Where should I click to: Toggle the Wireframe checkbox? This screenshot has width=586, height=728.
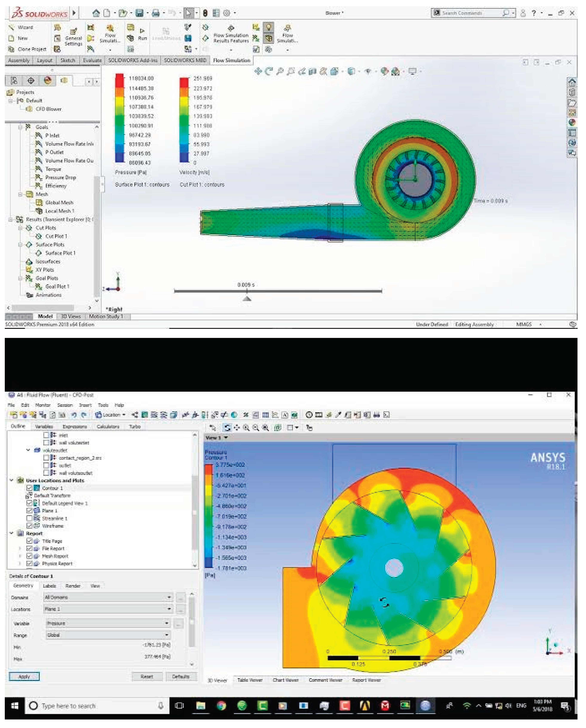pos(29,526)
